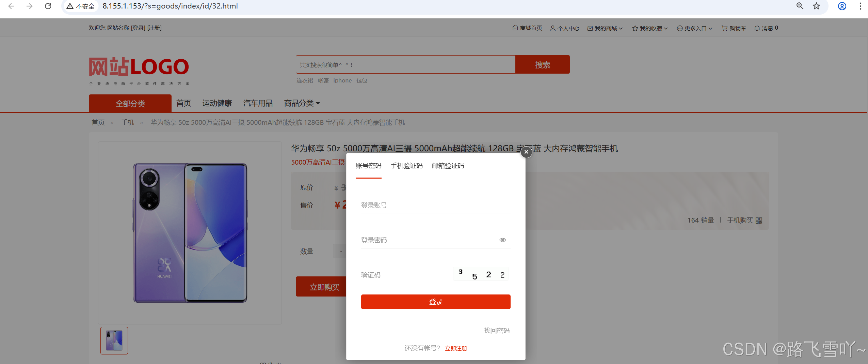This screenshot has width=868, height=364.
Task: Open the mobile purchase QR code icon
Action: (x=759, y=221)
